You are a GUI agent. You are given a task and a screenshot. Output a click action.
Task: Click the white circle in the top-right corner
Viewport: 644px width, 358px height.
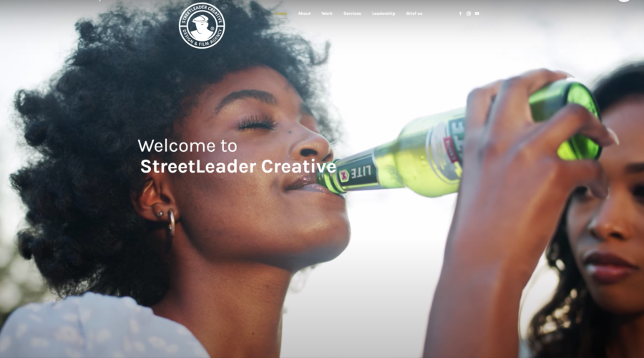coord(623,1)
